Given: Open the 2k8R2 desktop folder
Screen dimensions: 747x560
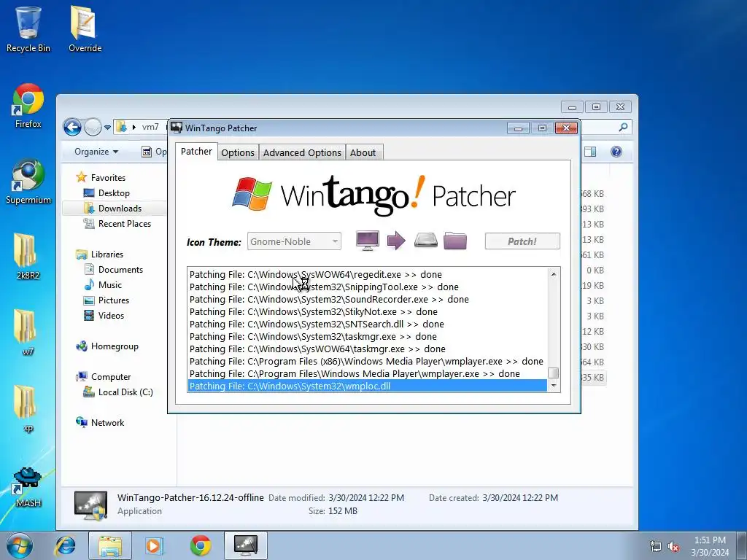Looking at the screenshot, I should coord(28,256).
